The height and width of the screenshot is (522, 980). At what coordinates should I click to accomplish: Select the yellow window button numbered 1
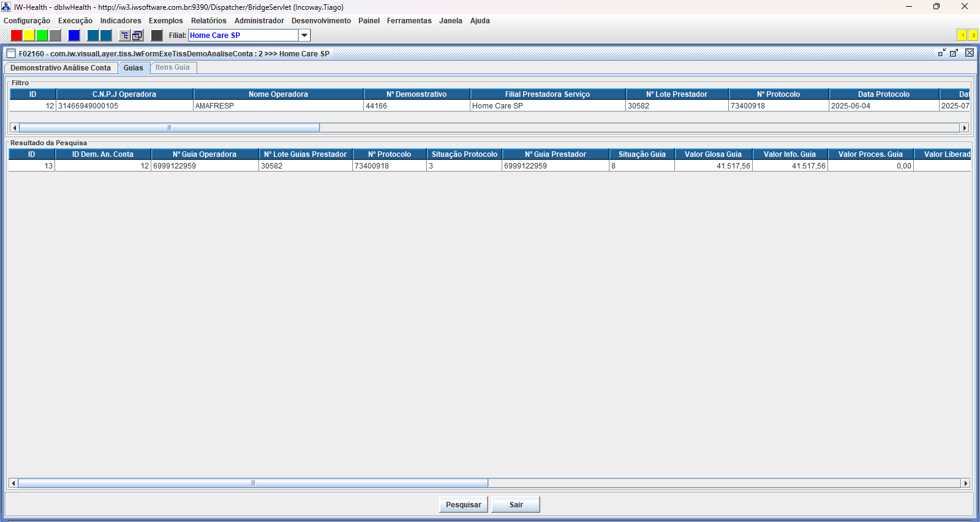[962, 36]
